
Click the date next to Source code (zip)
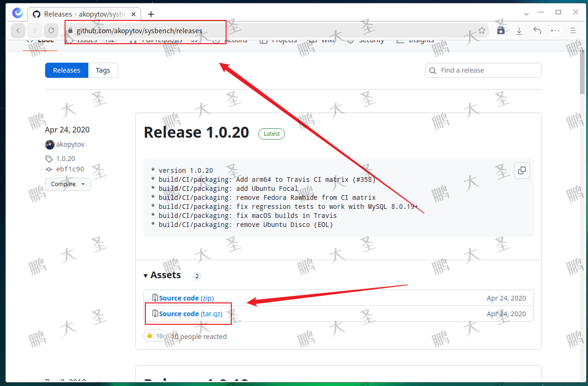click(506, 298)
